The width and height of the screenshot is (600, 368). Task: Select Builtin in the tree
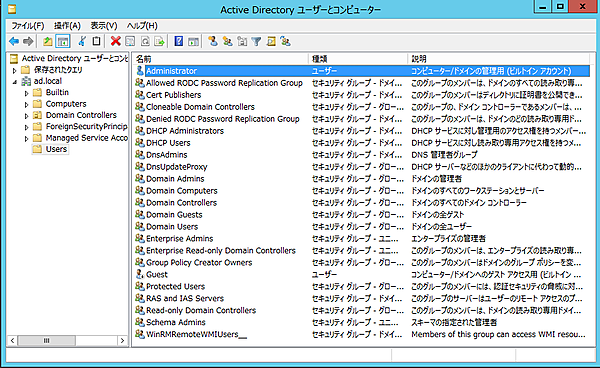coord(57,92)
